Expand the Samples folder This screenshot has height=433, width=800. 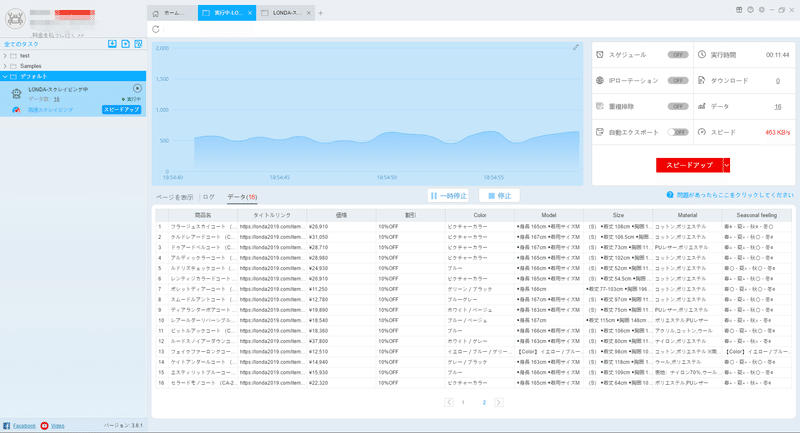pyautogui.click(x=5, y=66)
